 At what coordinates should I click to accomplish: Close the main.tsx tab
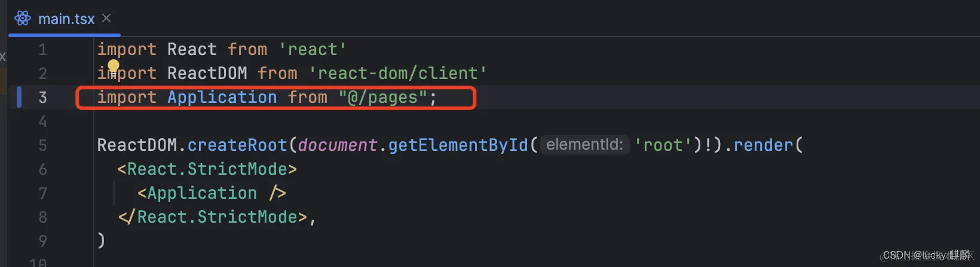(106, 19)
